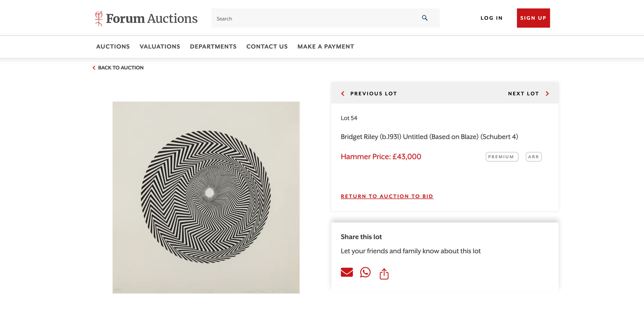Toggle the ARR badge

tap(533, 157)
